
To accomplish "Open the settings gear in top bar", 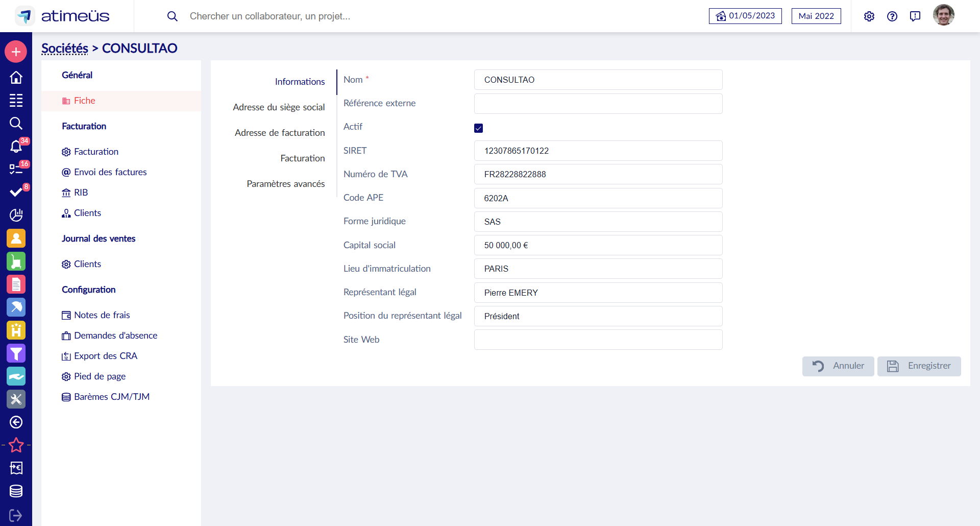I will (x=869, y=16).
